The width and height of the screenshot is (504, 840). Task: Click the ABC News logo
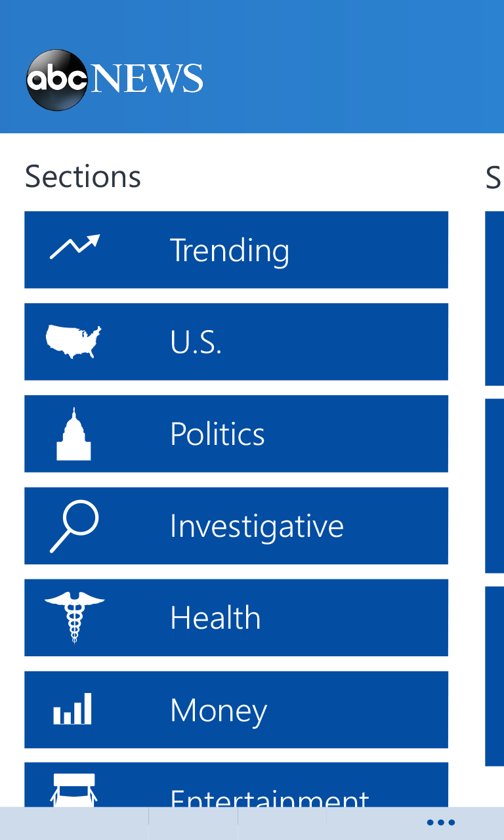pos(115,79)
